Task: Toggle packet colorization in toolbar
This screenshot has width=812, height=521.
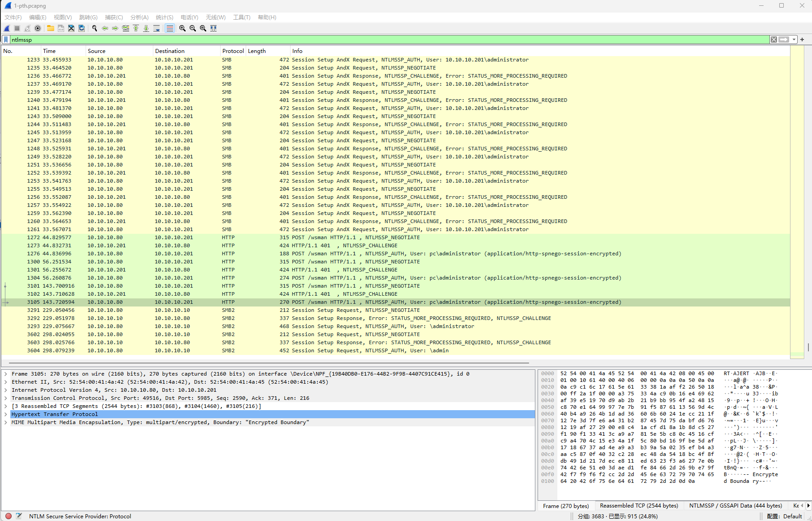Action: pyautogui.click(x=169, y=28)
